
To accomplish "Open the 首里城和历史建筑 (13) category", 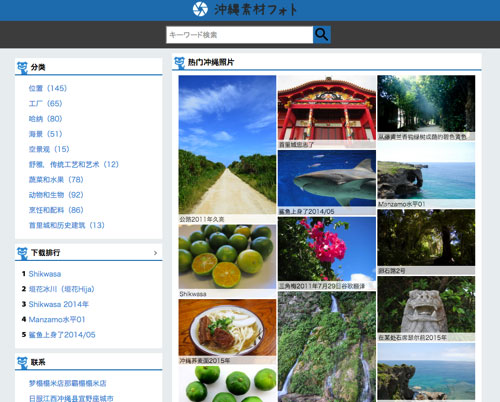I will (x=67, y=225).
